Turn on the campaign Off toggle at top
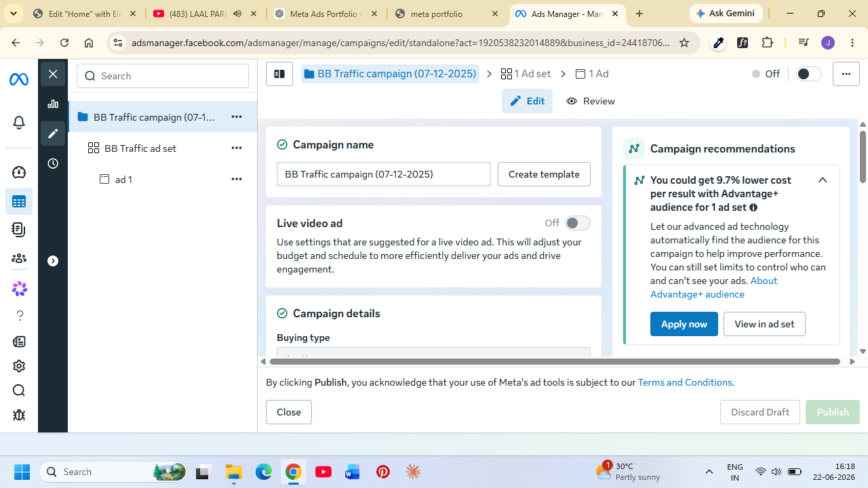Viewport: 868px width, 488px height. click(x=808, y=74)
